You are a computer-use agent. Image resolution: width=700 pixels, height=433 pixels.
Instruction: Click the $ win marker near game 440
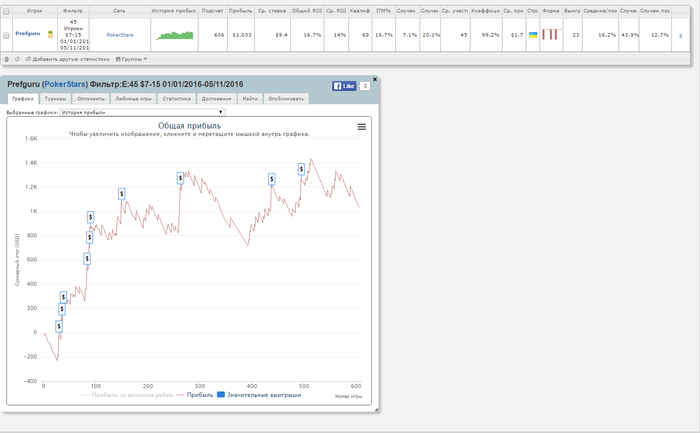271,179
